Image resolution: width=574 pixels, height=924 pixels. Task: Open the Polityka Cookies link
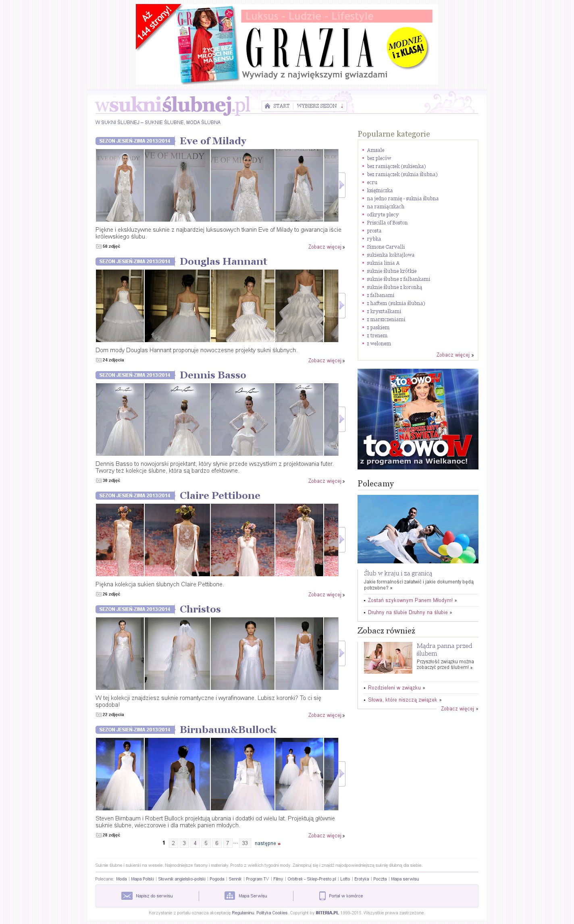click(272, 913)
